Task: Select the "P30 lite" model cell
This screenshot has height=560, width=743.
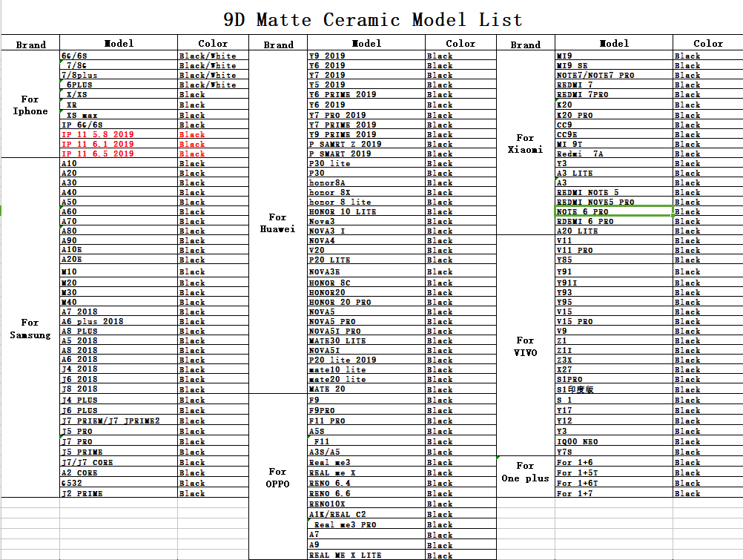Action: point(330,163)
